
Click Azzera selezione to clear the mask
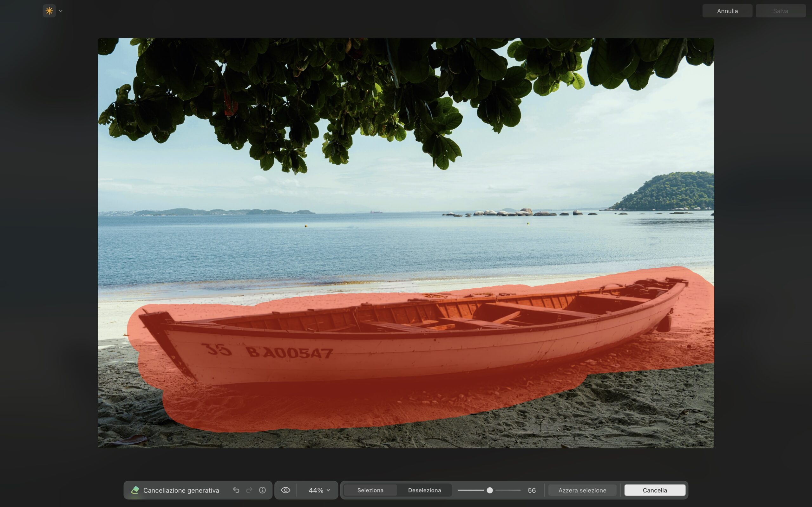tap(582, 490)
